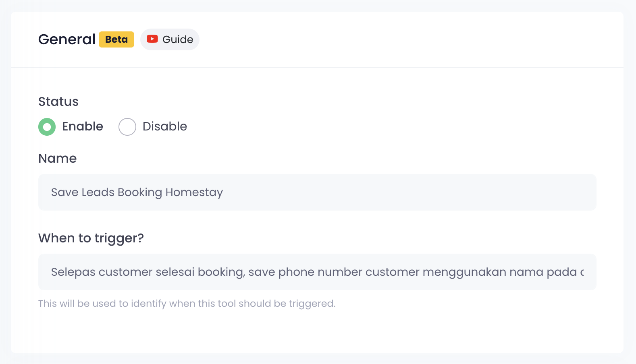
Task: Click the trigger helper text below field
Action: pyautogui.click(x=187, y=303)
